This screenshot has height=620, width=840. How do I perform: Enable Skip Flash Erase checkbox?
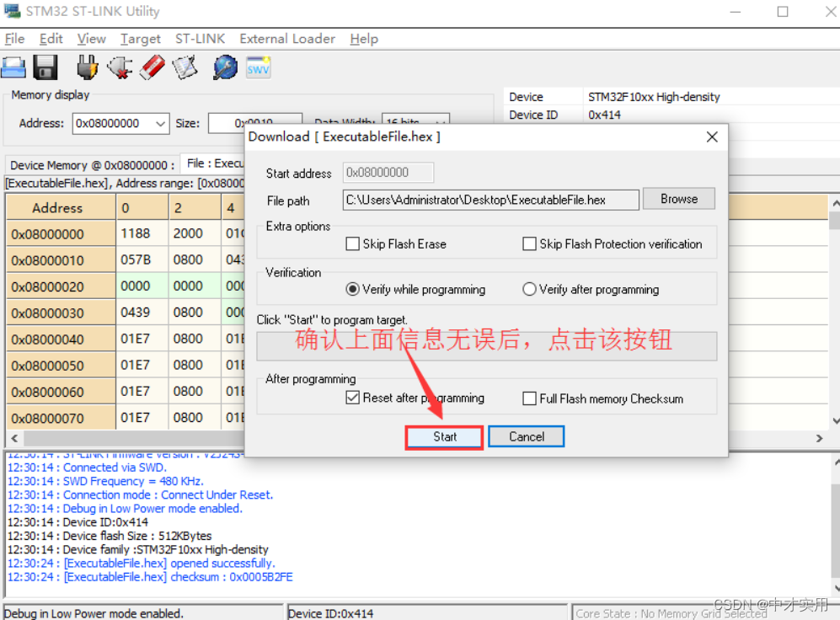pos(352,244)
